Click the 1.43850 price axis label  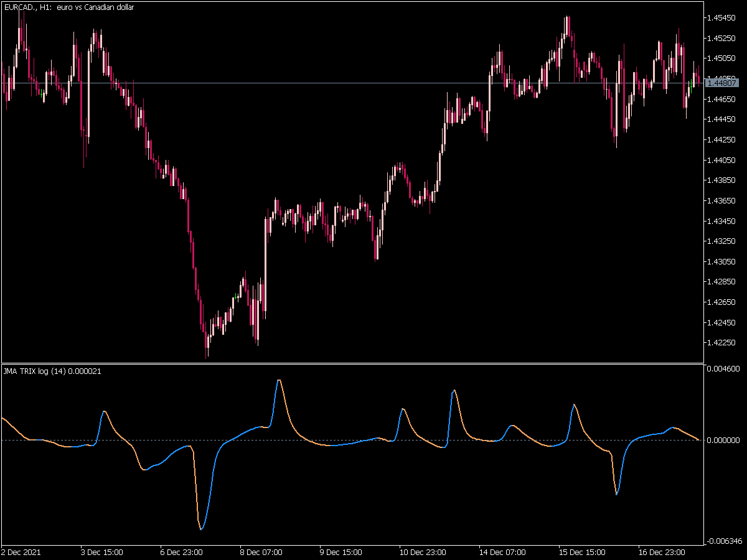722,180
